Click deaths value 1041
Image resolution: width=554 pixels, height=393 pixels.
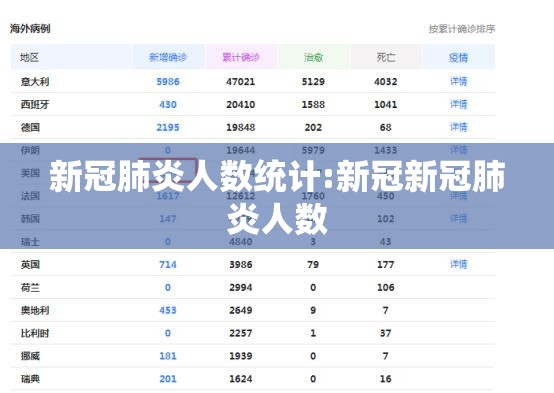(x=385, y=105)
